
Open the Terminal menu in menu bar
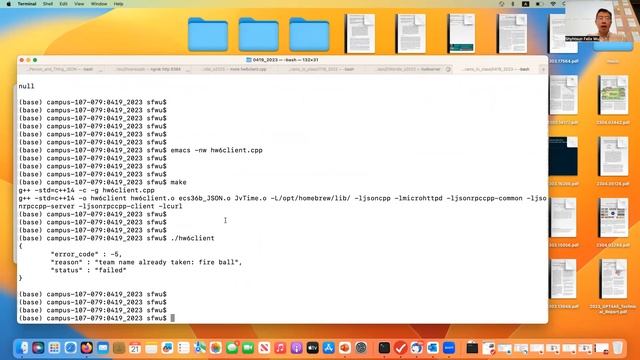[27, 4]
